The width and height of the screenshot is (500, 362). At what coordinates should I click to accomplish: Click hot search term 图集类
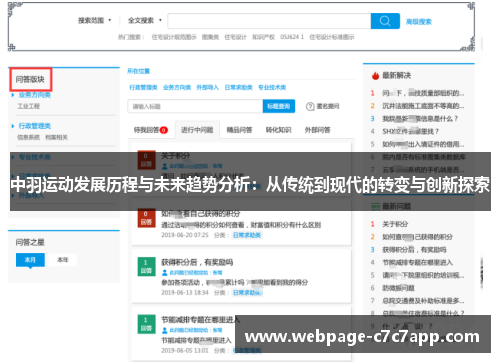[210, 37]
